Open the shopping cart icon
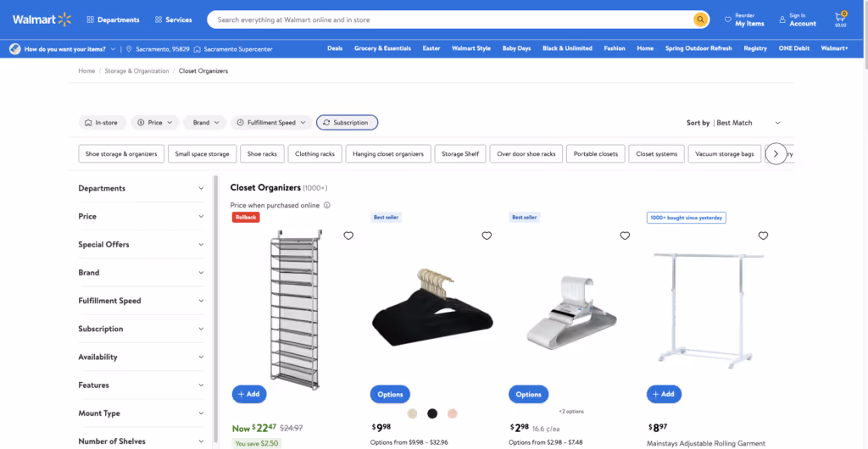Image resolution: width=868 pixels, height=449 pixels. click(x=840, y=19)
